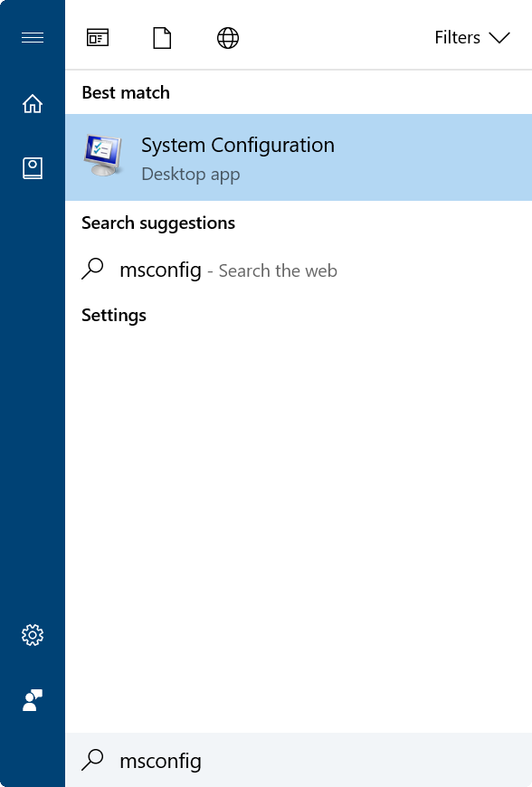Click the chevron next to Filters

pyautogui.click(x=499, y=38)
